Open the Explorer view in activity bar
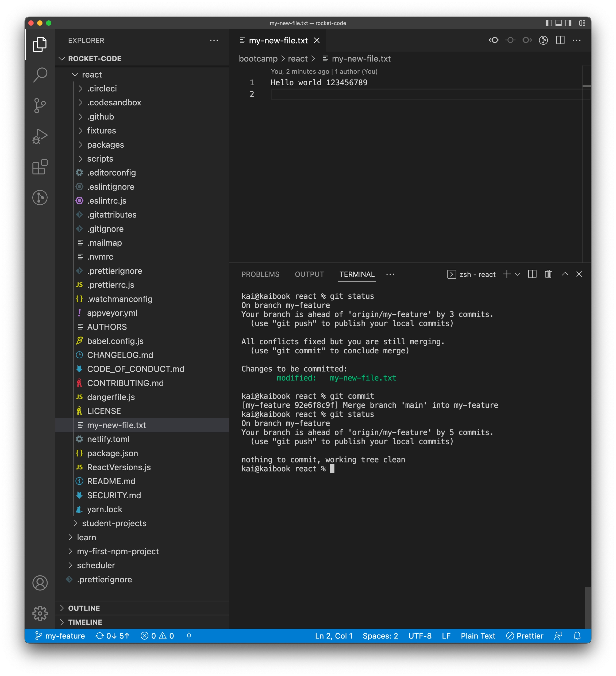The height and width of the screenshot is (676, 616). coord(40,44)
